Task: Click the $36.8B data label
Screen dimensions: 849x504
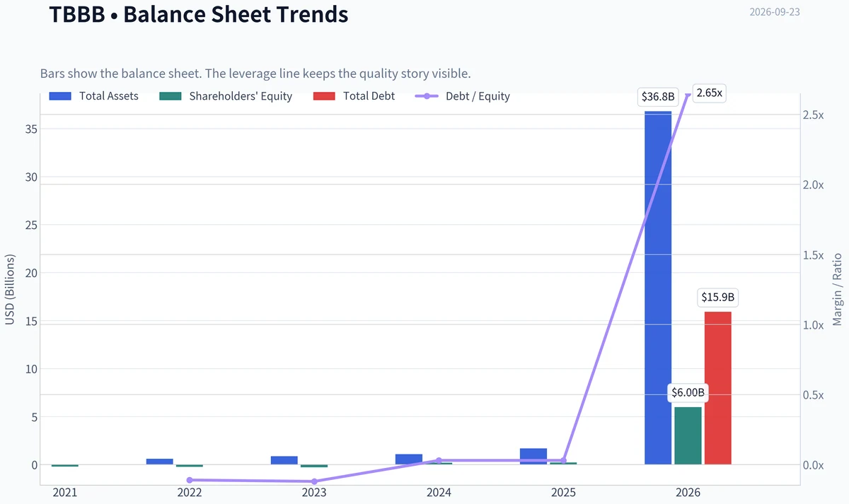Action: (x=657, y=97)
